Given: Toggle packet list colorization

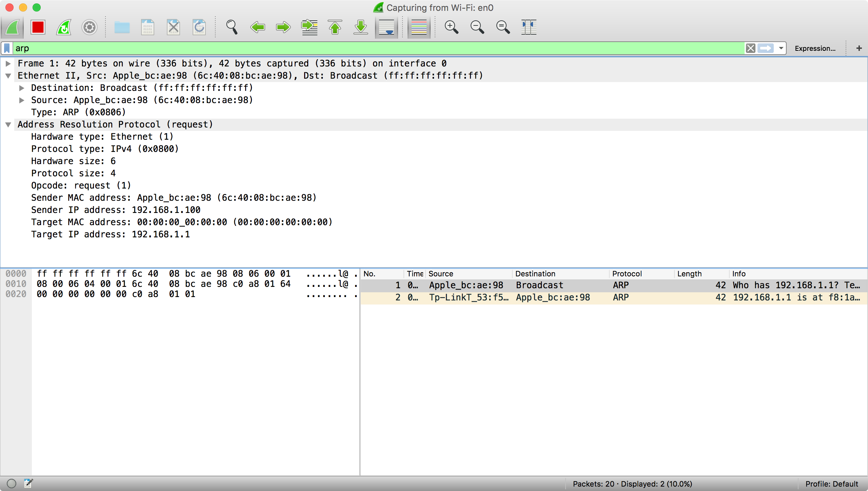Looking at the screenshot, I should [x=419, y=27].
